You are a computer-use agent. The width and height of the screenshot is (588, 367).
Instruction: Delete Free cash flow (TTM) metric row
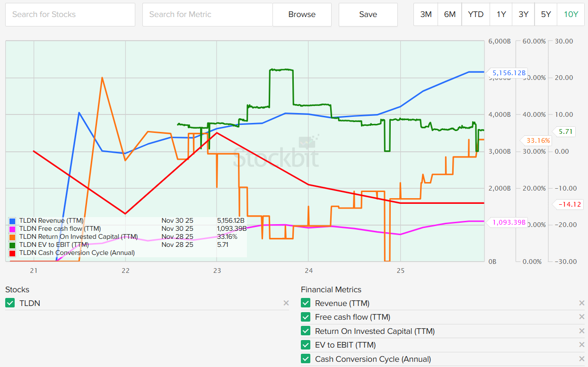click(x=581, y=317)
